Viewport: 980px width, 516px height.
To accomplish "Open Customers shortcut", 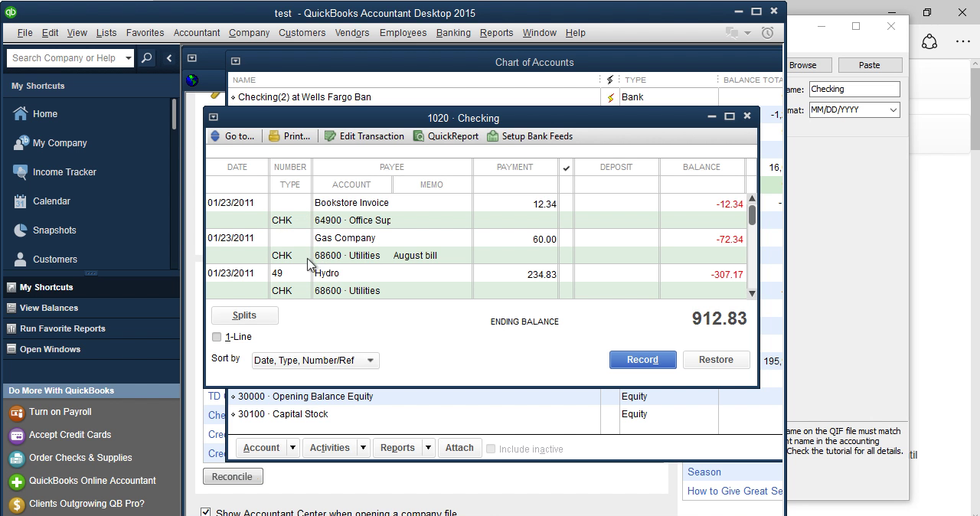I will (54, 260).
